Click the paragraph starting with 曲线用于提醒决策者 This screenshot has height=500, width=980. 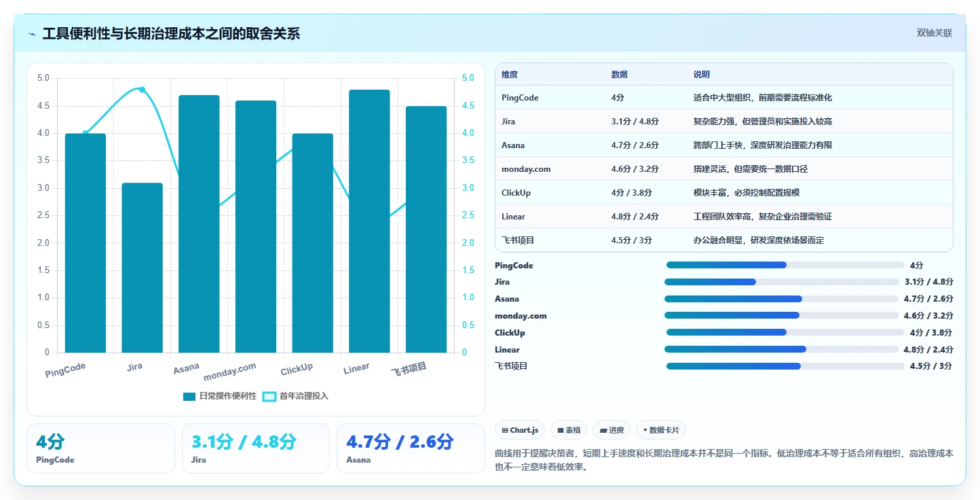point(724,460)
